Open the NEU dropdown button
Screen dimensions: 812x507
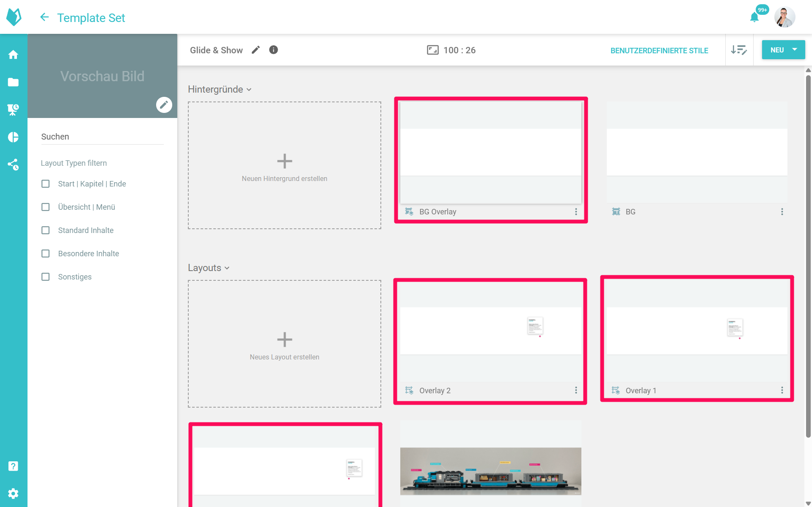[x=783, y=50]
